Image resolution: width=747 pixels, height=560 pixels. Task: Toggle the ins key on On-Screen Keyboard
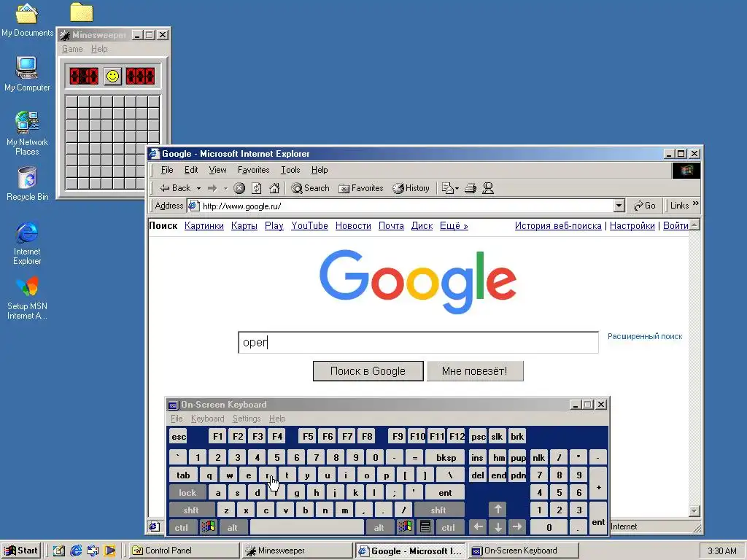(477, 458)
